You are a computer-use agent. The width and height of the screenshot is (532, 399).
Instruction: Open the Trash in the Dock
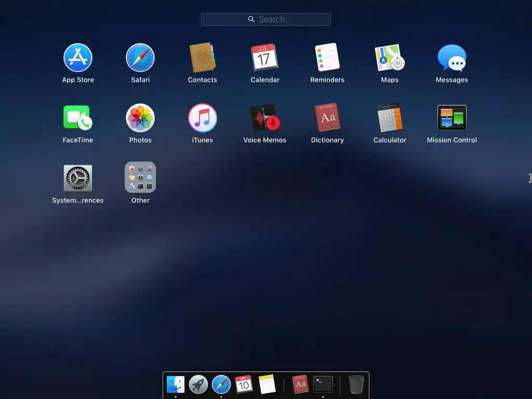tap(356, 384)
